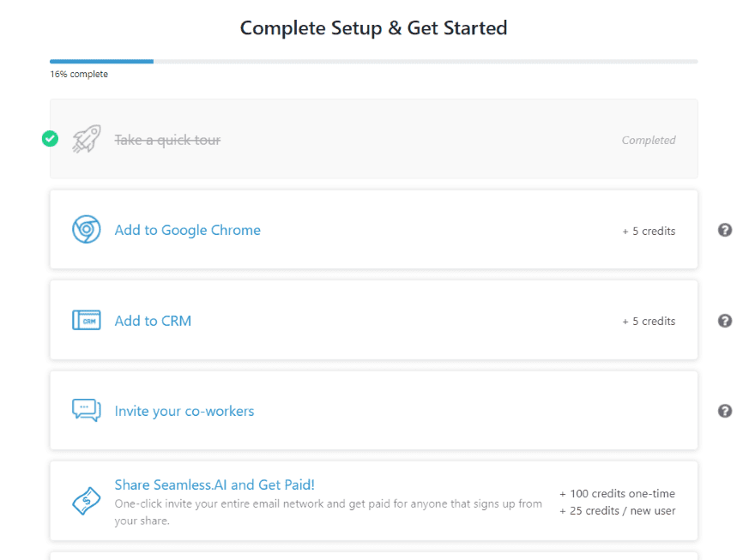
Task: Click the Completed status text
Action: (x=649, y=140)
